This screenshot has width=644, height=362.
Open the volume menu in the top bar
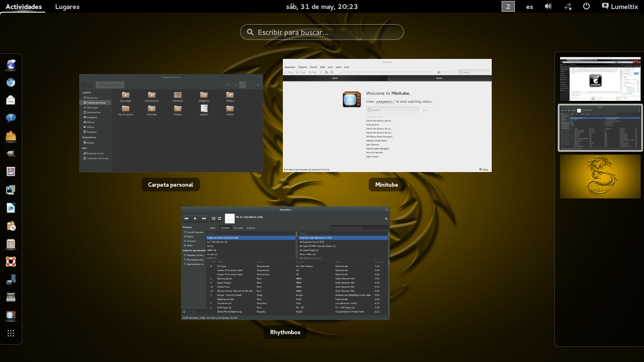pyautogui.click(x=548, y=7)
